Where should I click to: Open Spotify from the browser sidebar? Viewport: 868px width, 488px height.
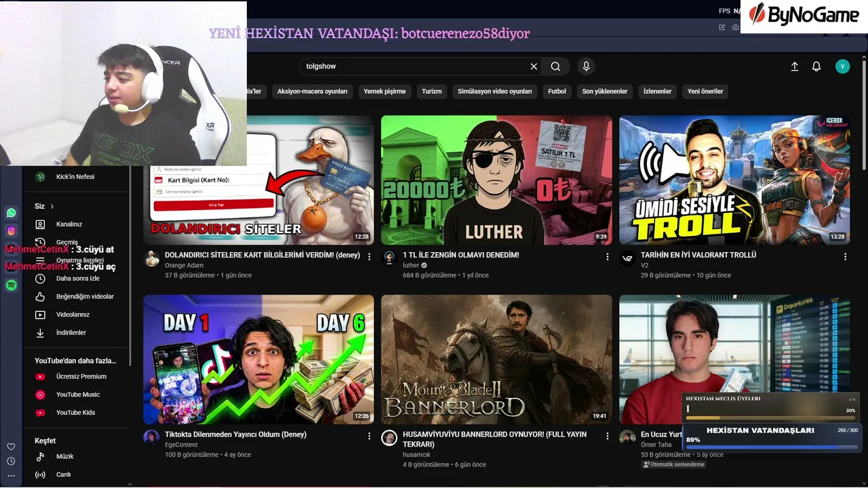[x=12, y=285]
